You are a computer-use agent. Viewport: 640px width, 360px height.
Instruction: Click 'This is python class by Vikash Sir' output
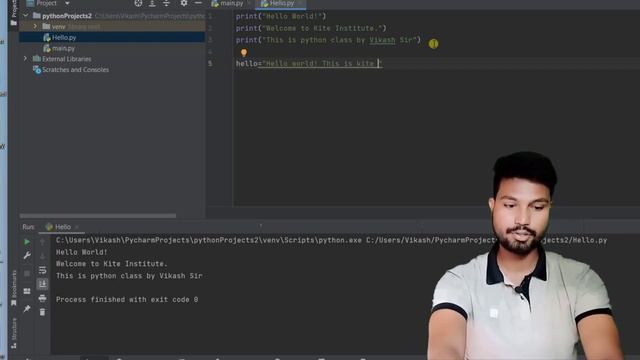click(129, 276)
